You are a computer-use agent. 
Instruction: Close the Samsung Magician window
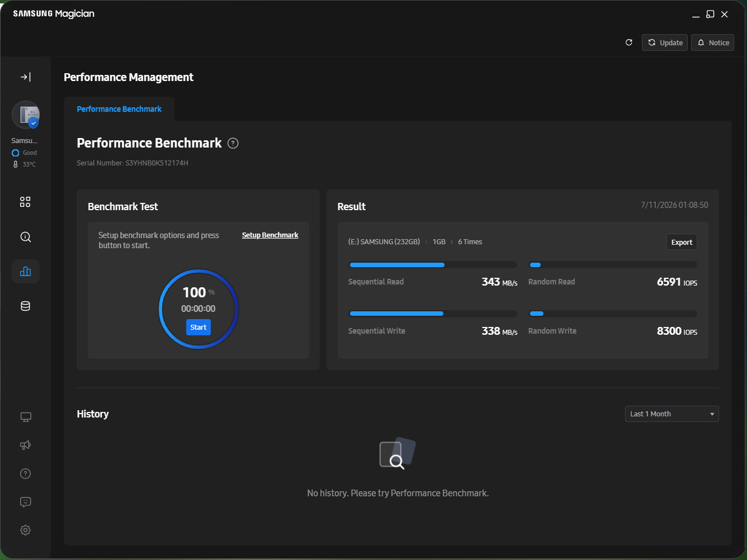pos(725,15)
